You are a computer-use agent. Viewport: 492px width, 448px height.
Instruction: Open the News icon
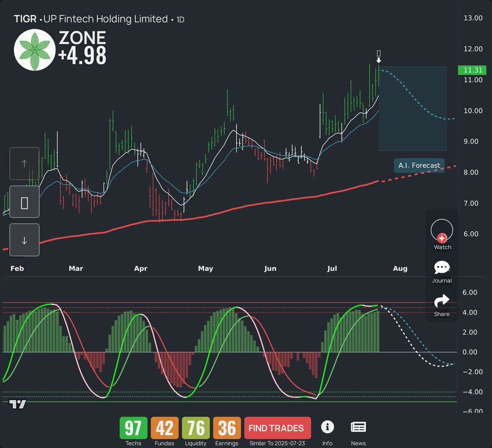coord(359,427)
